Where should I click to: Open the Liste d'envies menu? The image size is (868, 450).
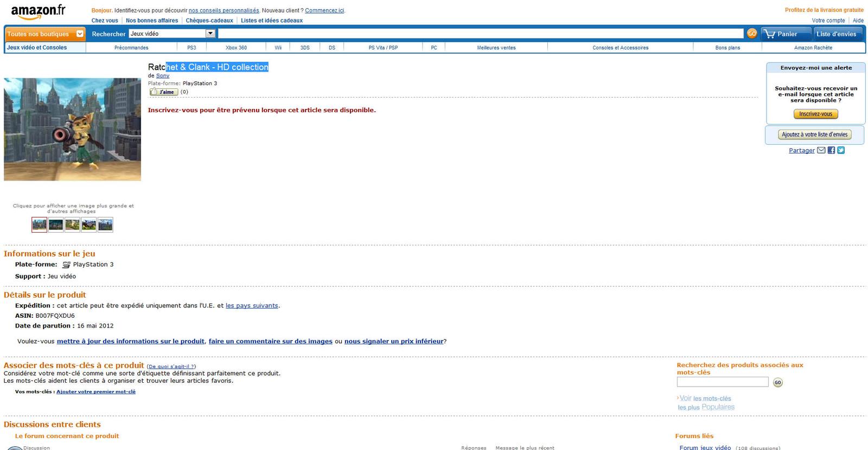click(836, 34)
